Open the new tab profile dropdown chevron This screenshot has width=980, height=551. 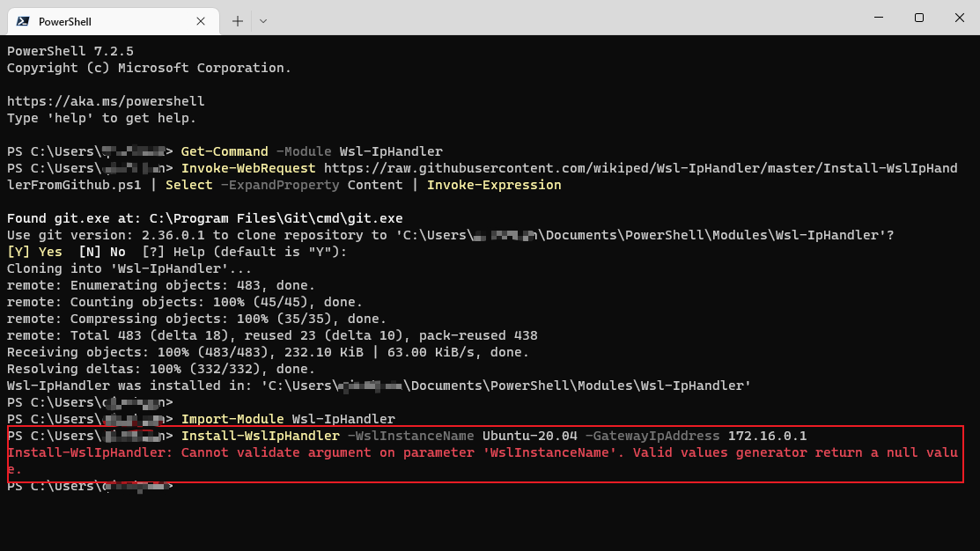pyautogui.click(x=262, y=20)
